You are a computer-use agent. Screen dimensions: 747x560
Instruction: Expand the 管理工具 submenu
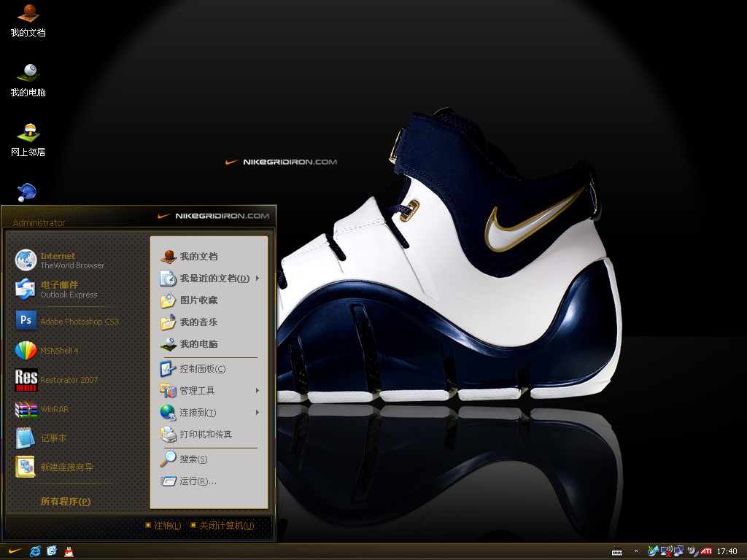point(209,391)
